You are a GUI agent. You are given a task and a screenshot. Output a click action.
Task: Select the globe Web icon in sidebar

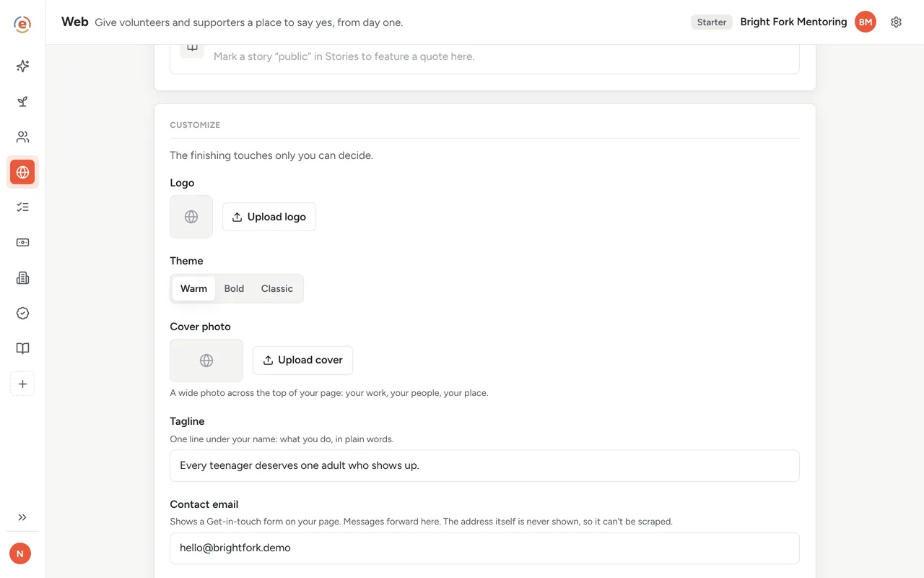click(x=22, y=173)
